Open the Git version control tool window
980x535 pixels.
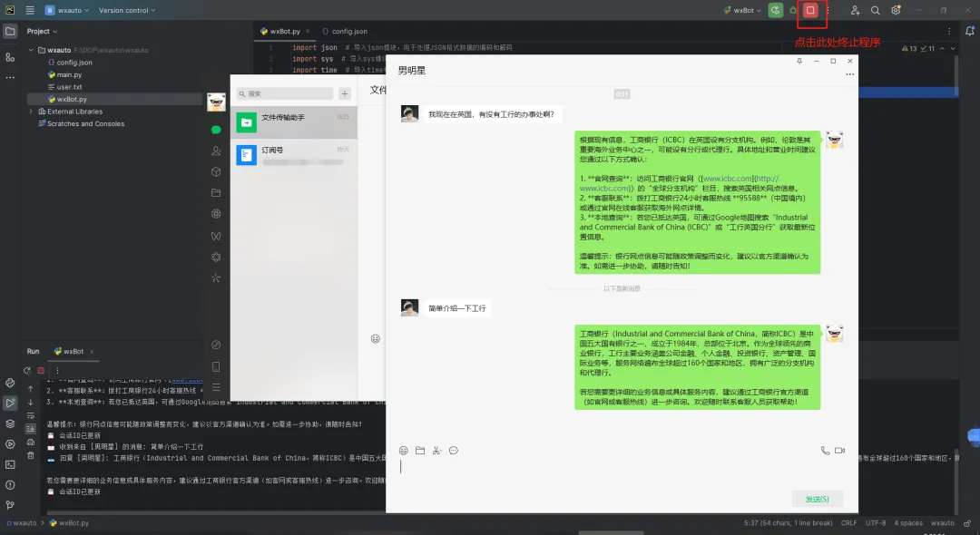click(10, 505)
